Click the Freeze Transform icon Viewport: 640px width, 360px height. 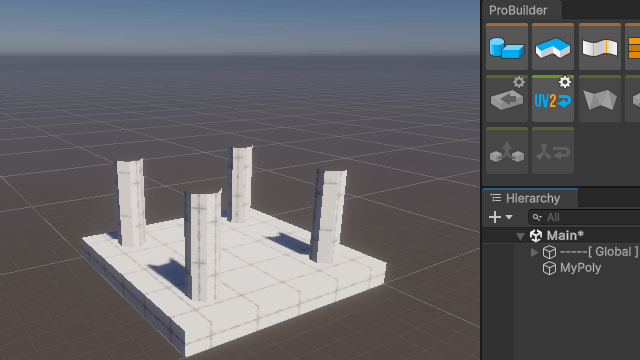coord(553,152)
